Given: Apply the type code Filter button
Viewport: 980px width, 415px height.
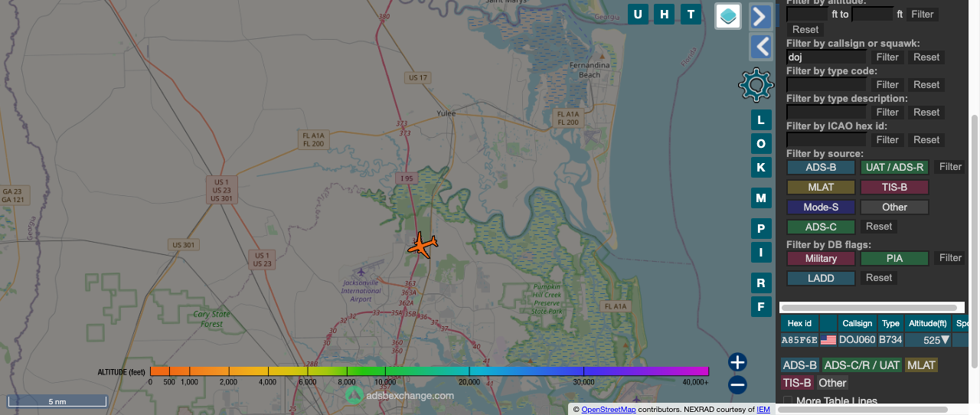Looking at the screenshot, I should (x=887, y=84).
